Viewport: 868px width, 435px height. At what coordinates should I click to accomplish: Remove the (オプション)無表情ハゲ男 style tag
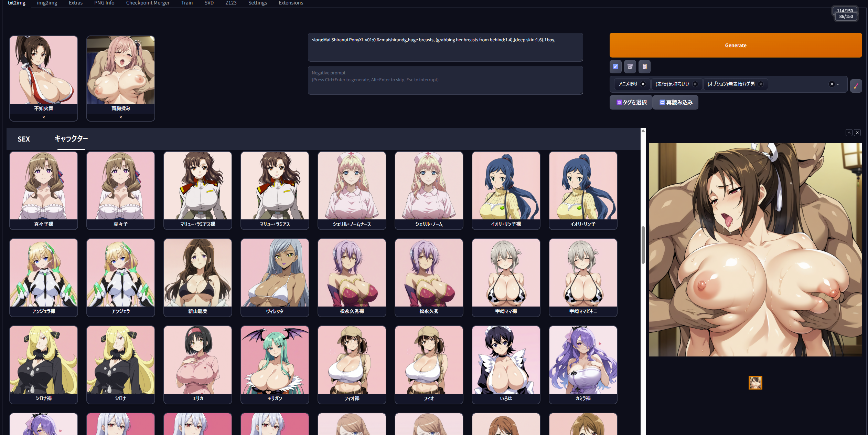[761, 84]
